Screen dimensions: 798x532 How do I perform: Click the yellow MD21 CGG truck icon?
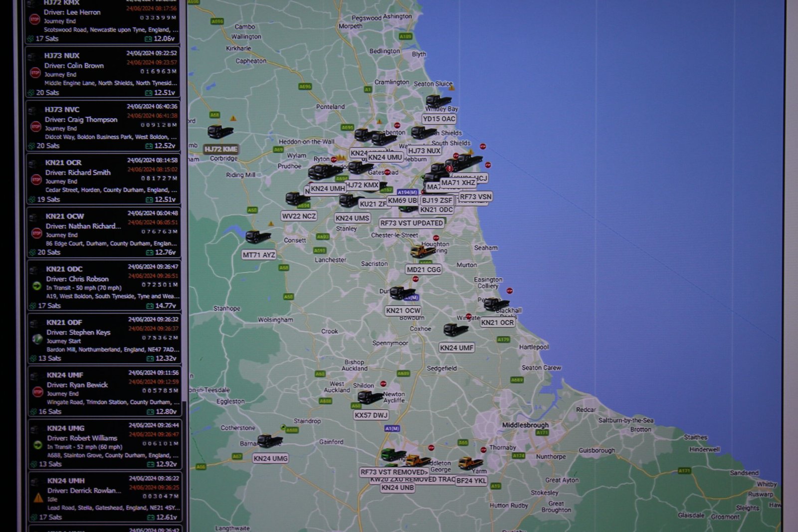tap(421, 251)
